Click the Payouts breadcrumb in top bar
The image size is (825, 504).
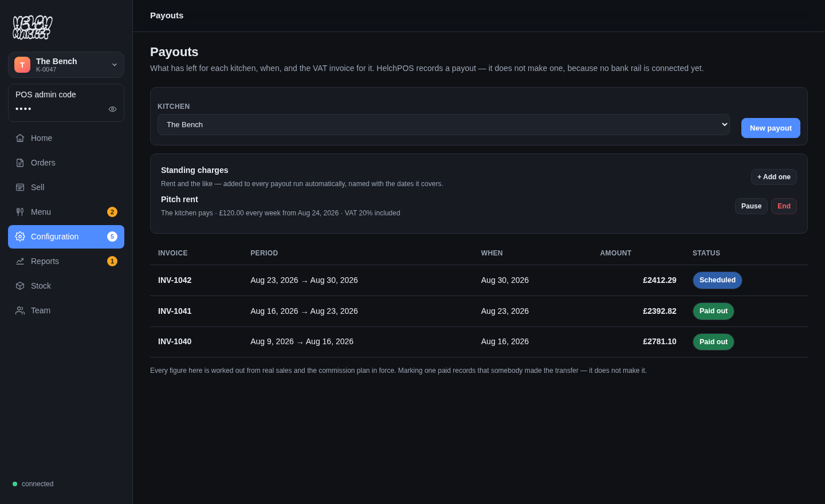[x=167, y=15]
